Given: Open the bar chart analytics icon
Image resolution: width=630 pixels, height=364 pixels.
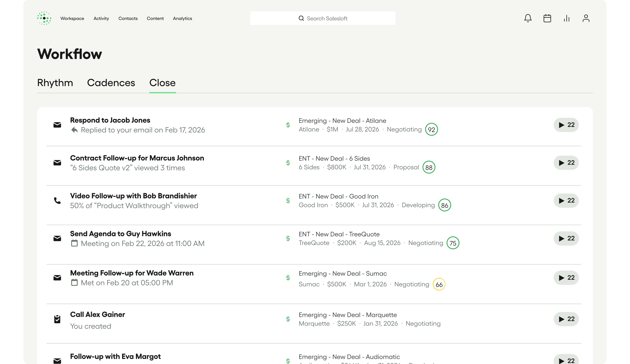Looking at the screenshot, I should (567, 18).
